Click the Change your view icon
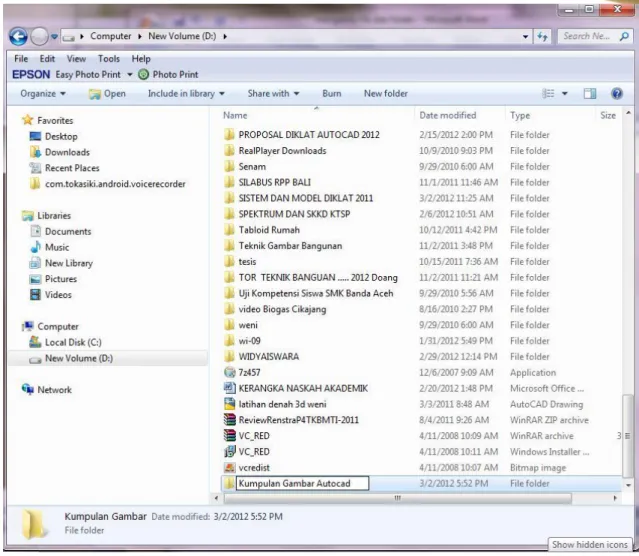Screen dimensions: 639x556 pos(548,94)
